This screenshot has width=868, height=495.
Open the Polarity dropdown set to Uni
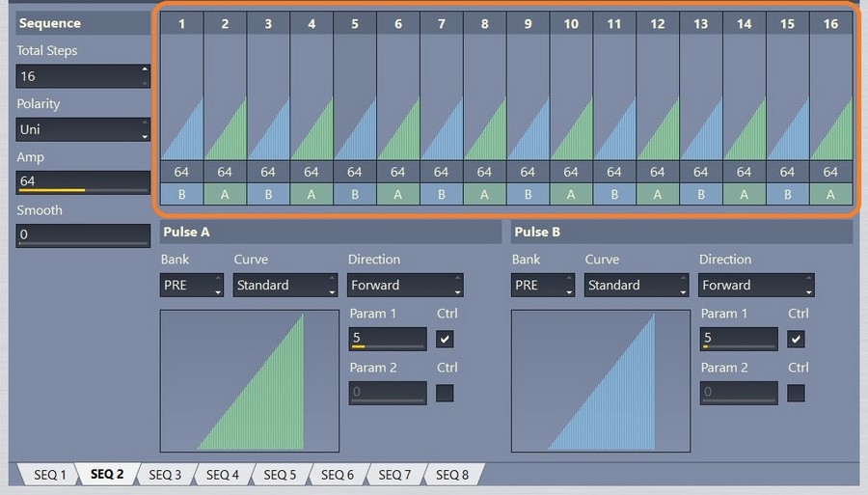pyautogui.click(x=83, y=129)
